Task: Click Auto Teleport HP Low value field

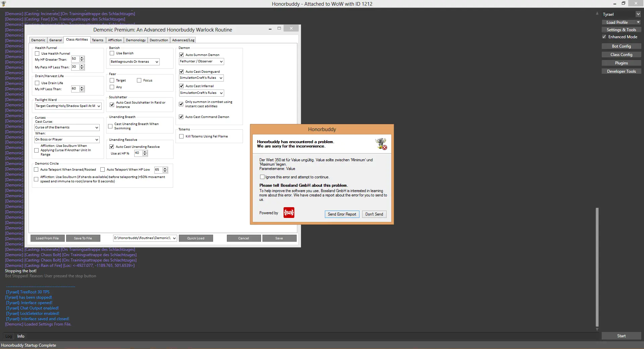Action: click(158, 170)
